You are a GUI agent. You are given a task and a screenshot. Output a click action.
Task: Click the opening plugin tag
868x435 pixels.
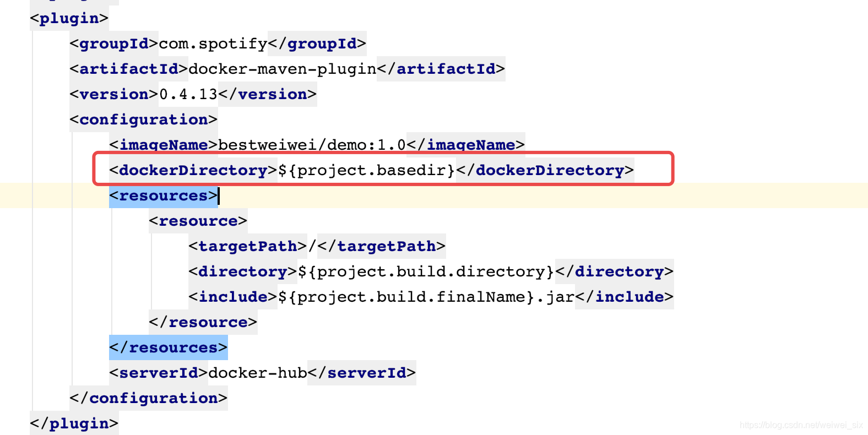point(69,18)
